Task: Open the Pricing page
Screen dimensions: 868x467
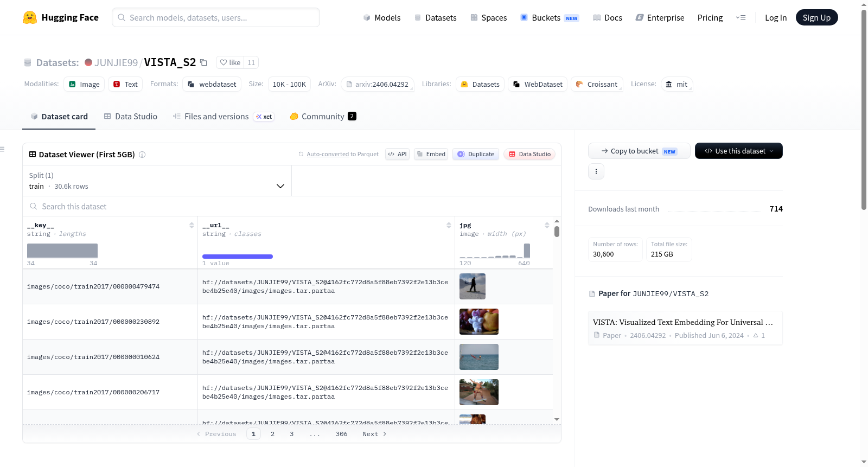Action: tap(710, 18)
